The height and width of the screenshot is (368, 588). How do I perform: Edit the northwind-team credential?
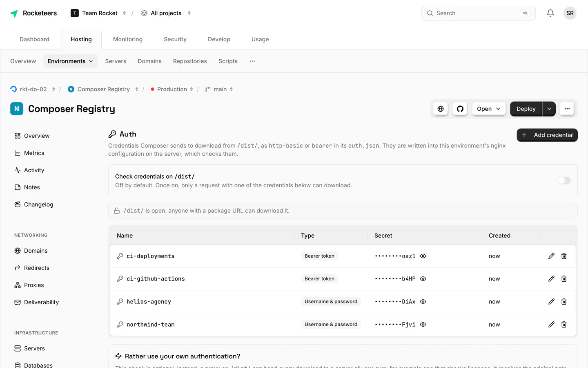551,325
